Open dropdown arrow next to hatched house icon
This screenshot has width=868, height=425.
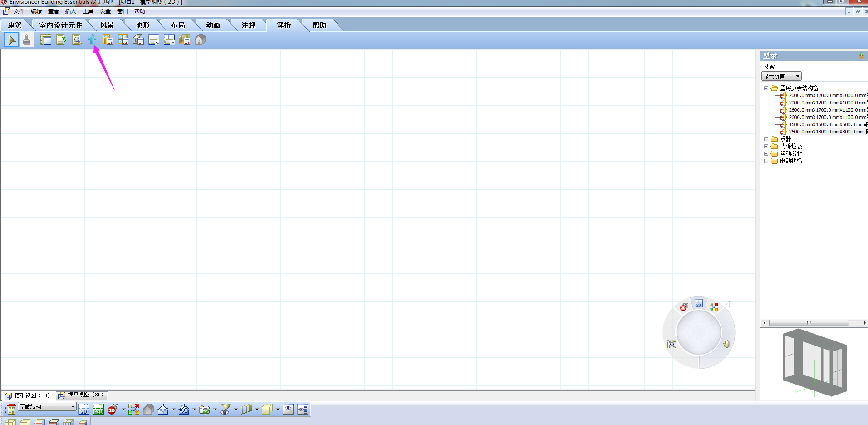coord(194,410)
